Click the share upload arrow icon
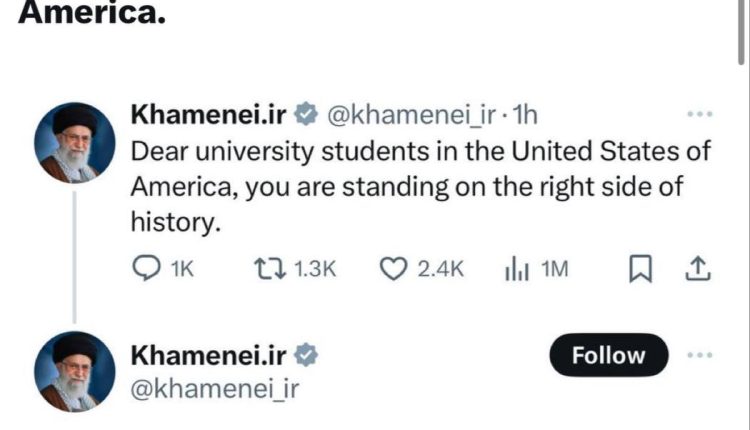The width and height of the screenshot is (750, 430). pos(699,268)
